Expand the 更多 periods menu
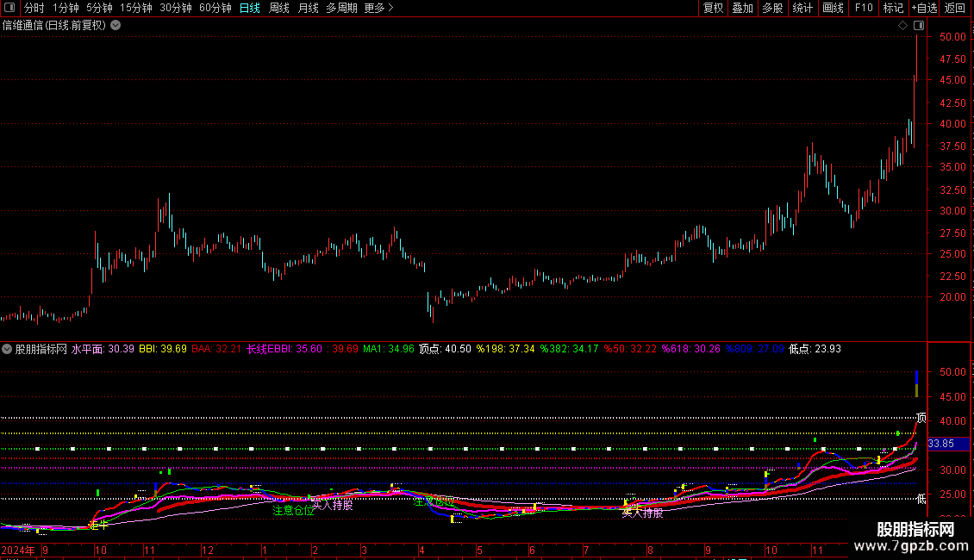The height and width of the screenshot is (560, 974). [378, 9]
